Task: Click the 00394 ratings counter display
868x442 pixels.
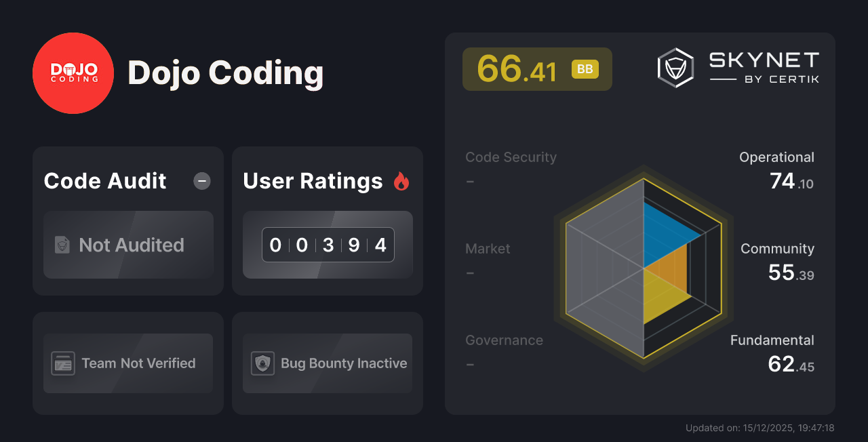Action: click(328, 245)
